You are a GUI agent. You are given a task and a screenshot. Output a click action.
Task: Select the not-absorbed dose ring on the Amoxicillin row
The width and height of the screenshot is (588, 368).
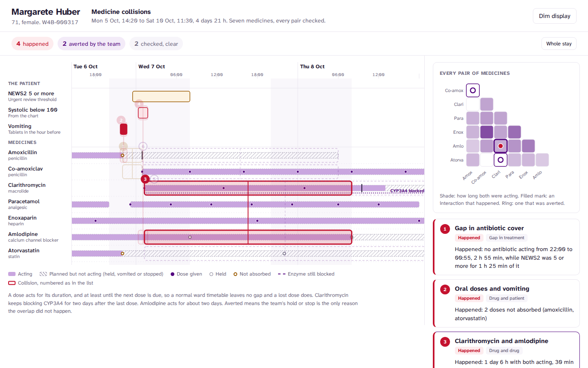(x=122, y=155)
